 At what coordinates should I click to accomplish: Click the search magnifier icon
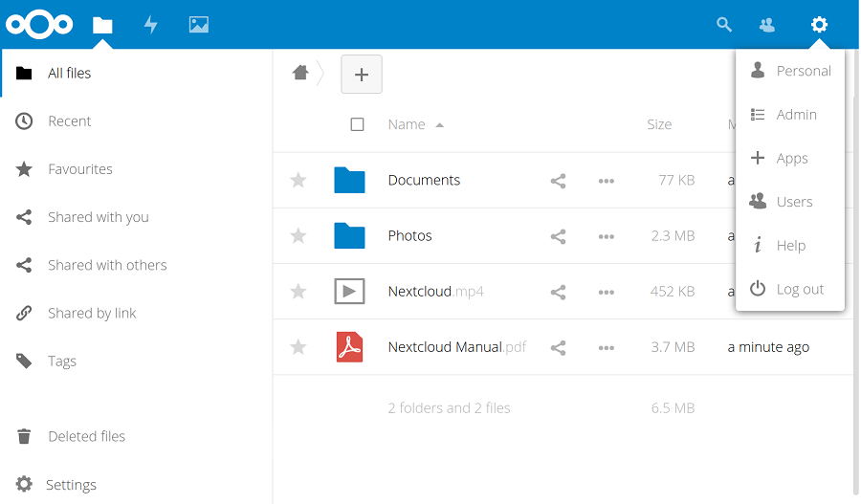[724, 25]
